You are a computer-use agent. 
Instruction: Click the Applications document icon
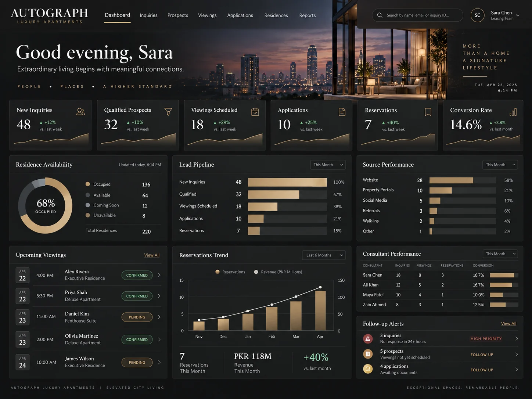click(342, 112)
